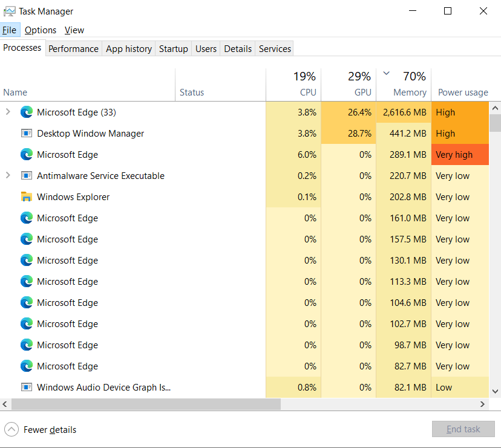Click the Task Manager title bar icon
The width and height of the screenshot is (501, 448).
point(9,11)
